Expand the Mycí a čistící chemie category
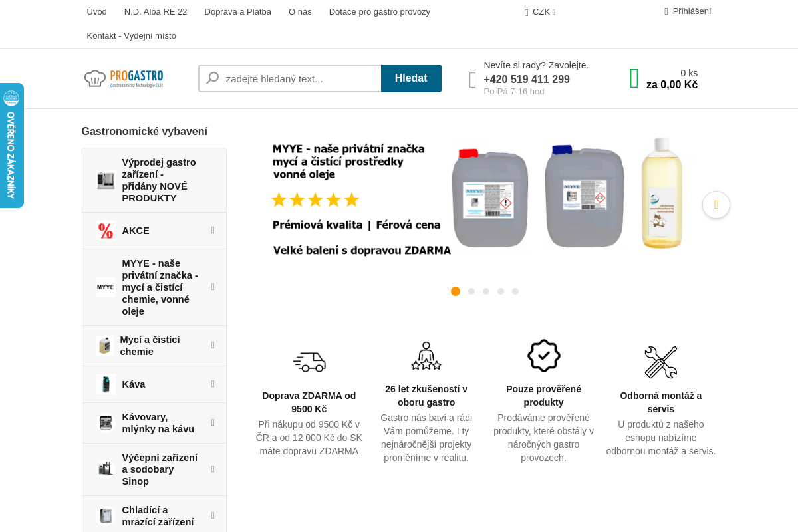 [x=213, y=346]
